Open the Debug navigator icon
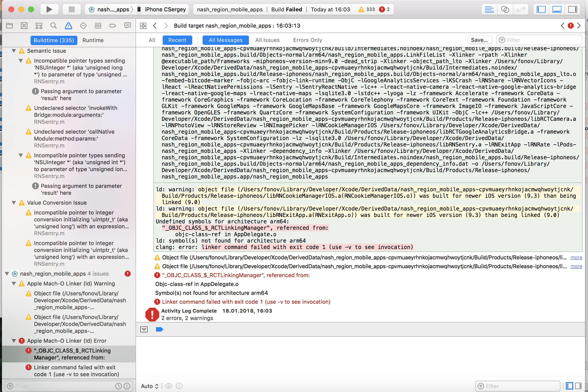 point(98,25)
